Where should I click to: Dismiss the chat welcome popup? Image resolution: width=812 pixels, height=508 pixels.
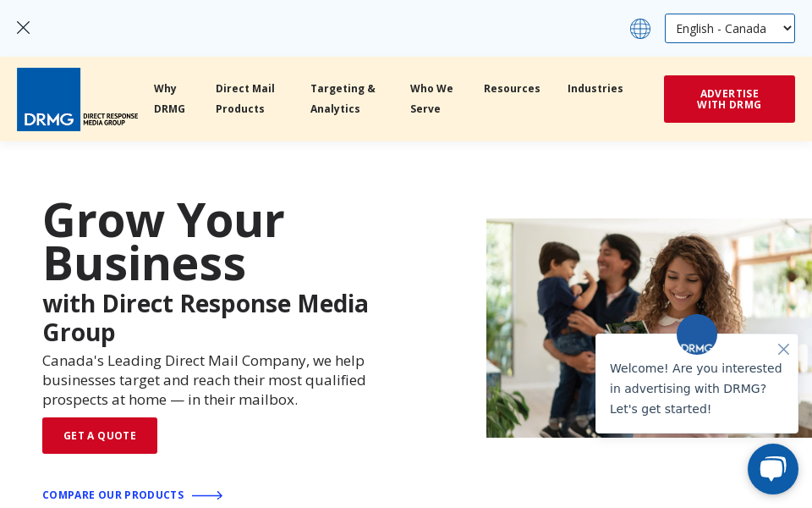783,349
